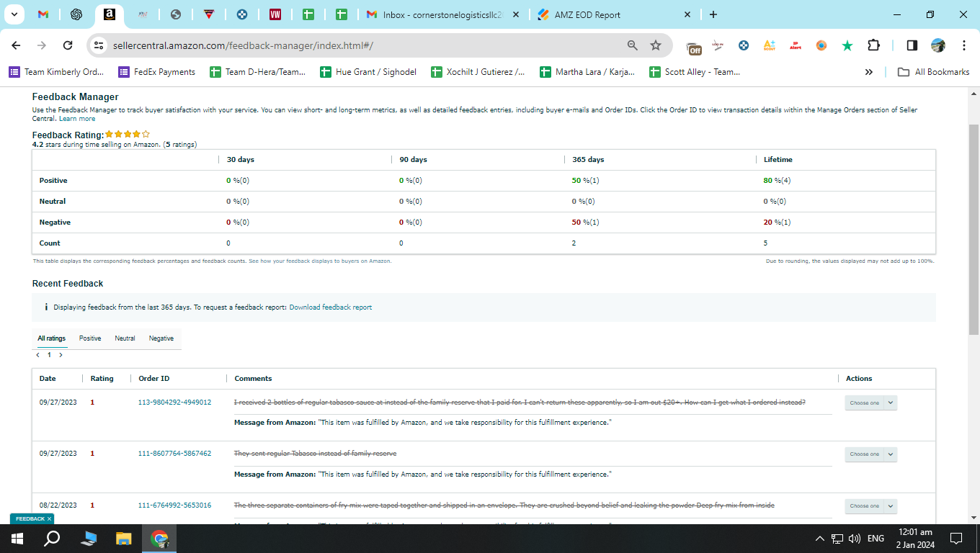Open the page zoom magnifier icon
The height and width of the screenshot is (553, 980).
[x=633, y=45]
